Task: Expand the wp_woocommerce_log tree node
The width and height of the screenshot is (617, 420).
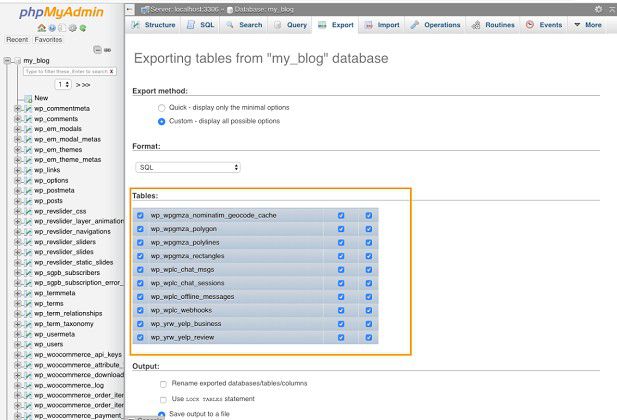Action: [x=17, y=386]
